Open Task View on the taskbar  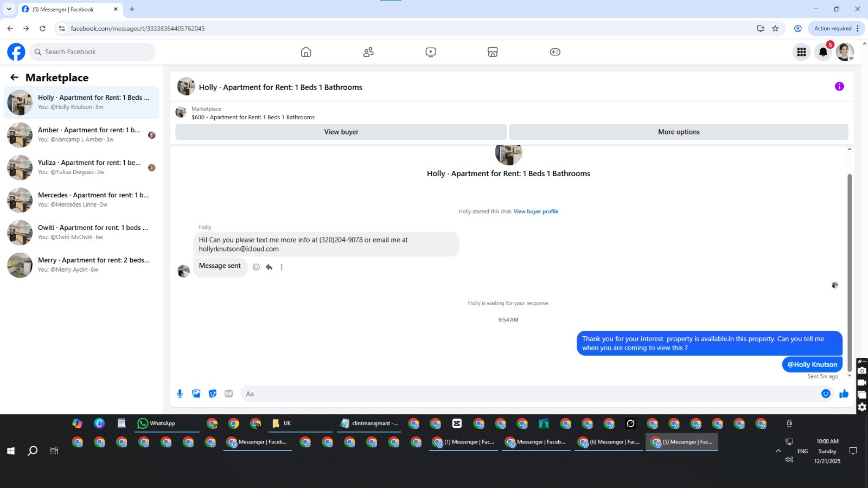(54, 451)
